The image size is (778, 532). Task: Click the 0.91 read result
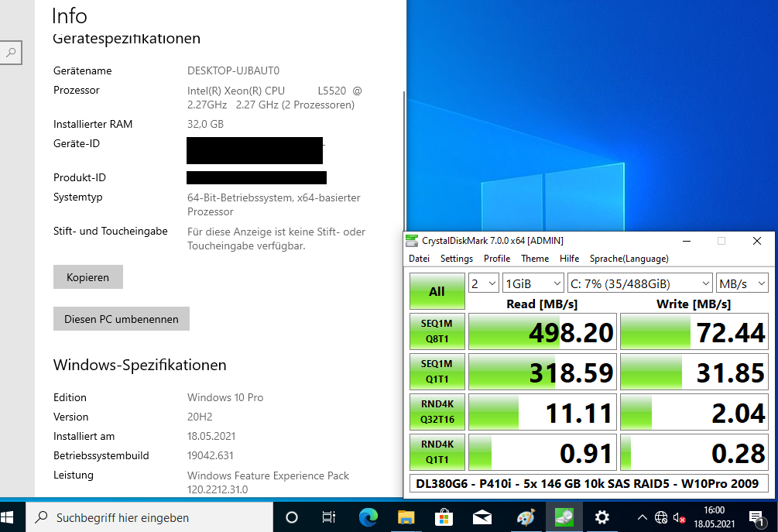(x=543, y=452)
